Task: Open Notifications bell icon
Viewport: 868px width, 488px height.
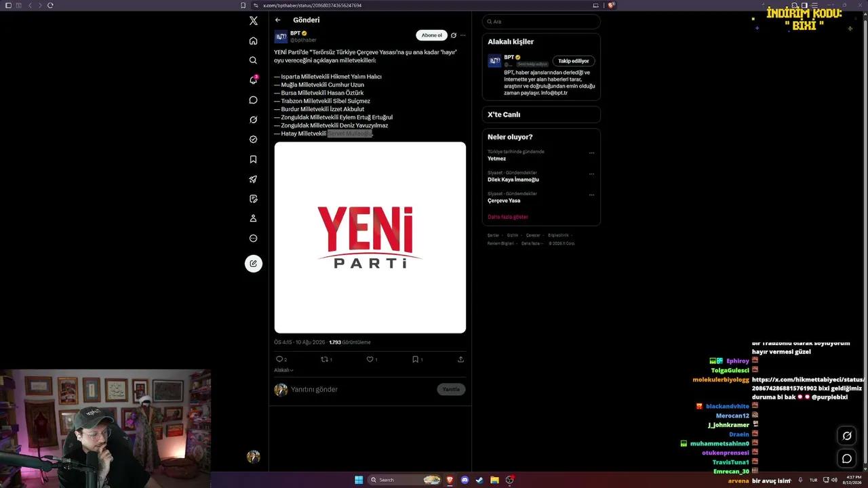Action: (x=253, y=80)
